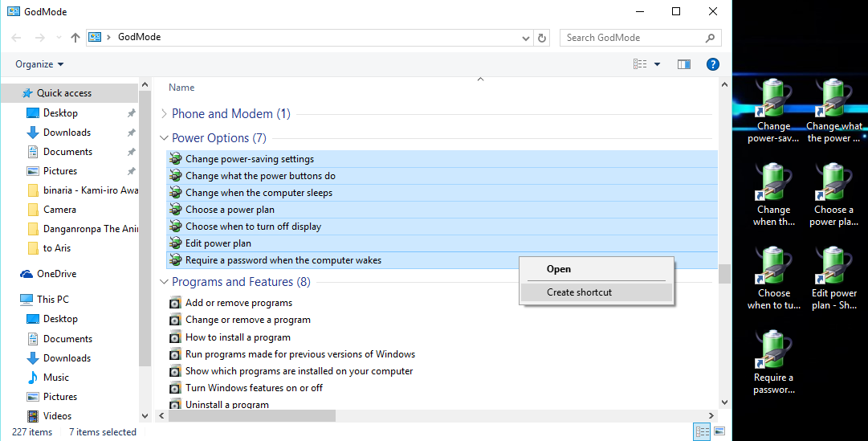
Task: Click the navigation pane scroll-down arrow
Action: [x=145, y=415]
